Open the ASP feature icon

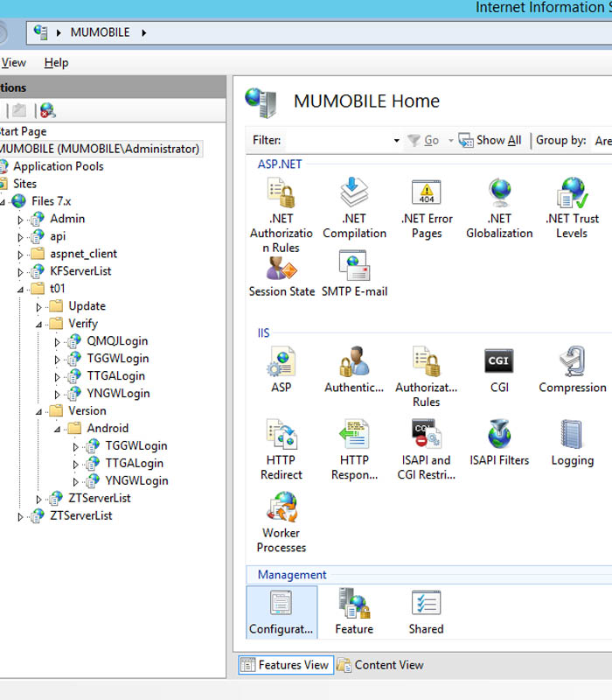[281, 369]
